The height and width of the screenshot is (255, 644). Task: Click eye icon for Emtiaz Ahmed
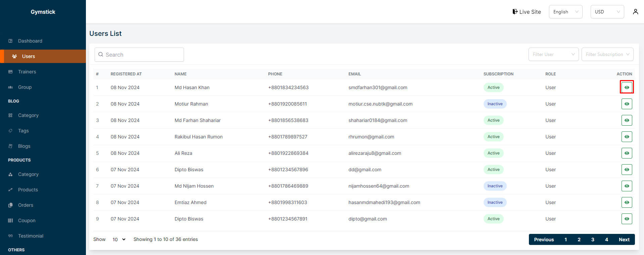627,202
